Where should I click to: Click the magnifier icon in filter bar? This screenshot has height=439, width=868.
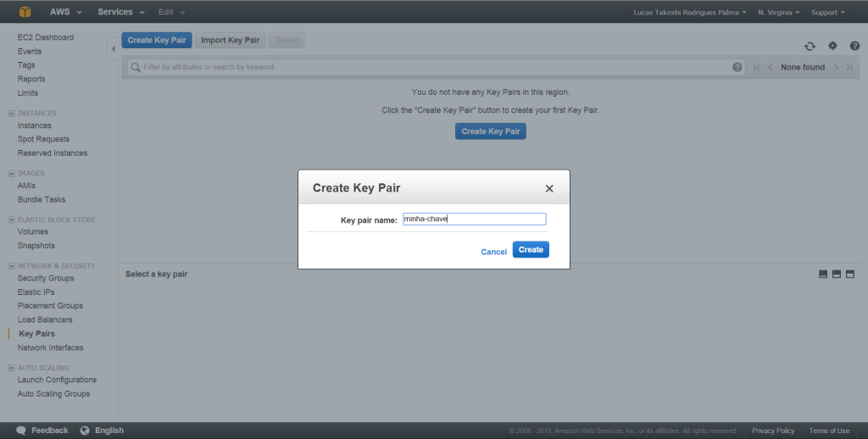coord(135,68)
